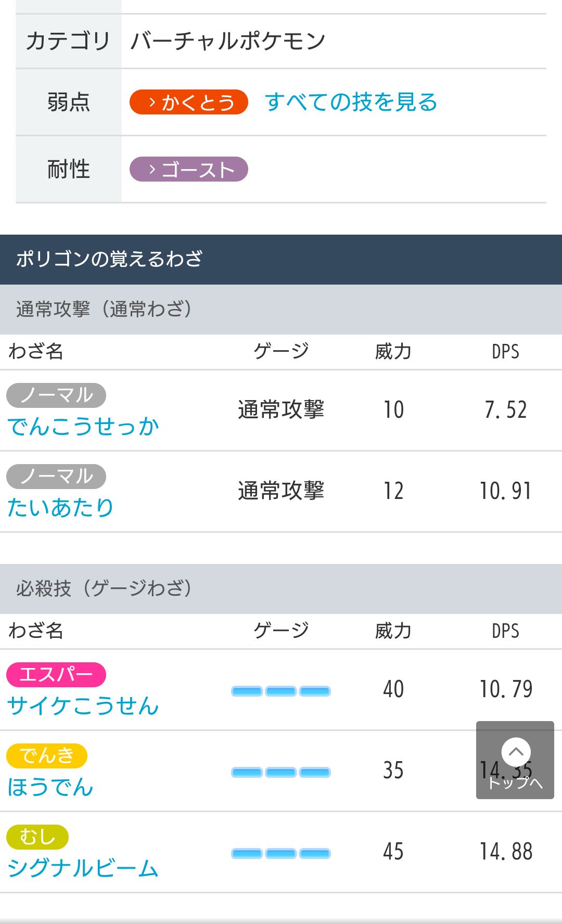Image resolution: width=562 pixels, height=924 pixels.
Task: Open the ゴースト resistance type badge
Action: pos(188,169)
